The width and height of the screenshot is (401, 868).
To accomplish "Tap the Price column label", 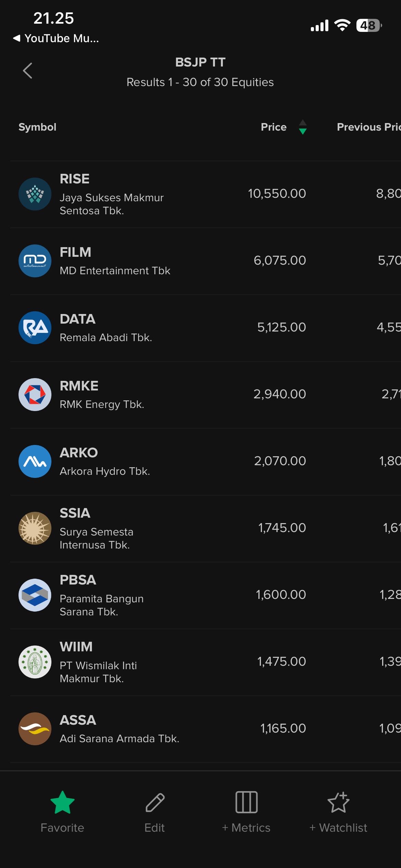I will point(274,127).
